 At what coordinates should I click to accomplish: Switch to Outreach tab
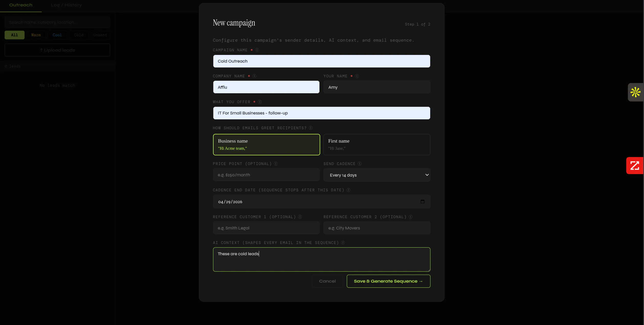pos(21,5)
